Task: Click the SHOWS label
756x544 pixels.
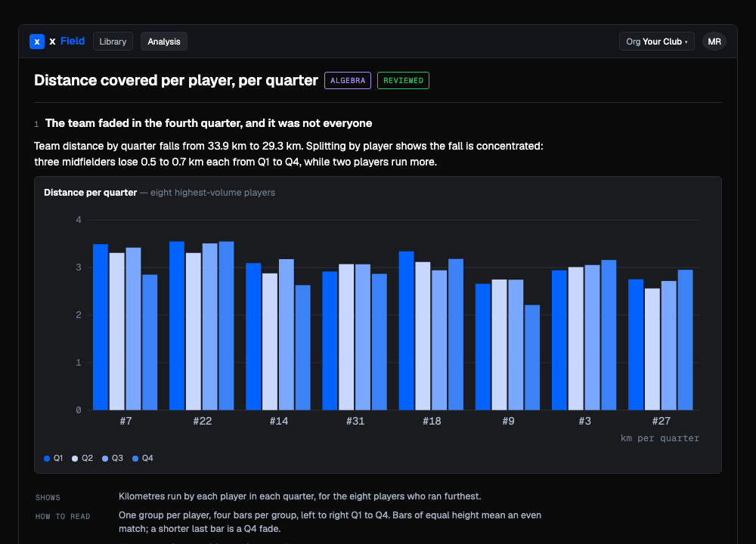Action: point(48,498)
